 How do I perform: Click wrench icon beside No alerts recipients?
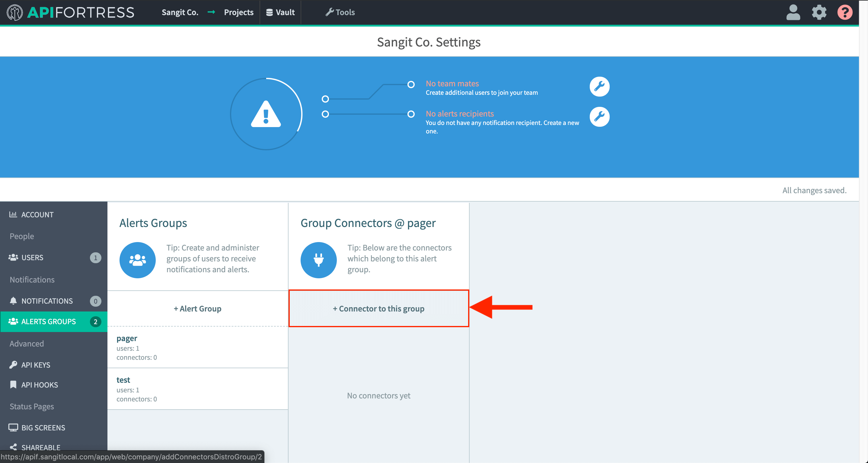pyautogui.click(x=599, y=117)
